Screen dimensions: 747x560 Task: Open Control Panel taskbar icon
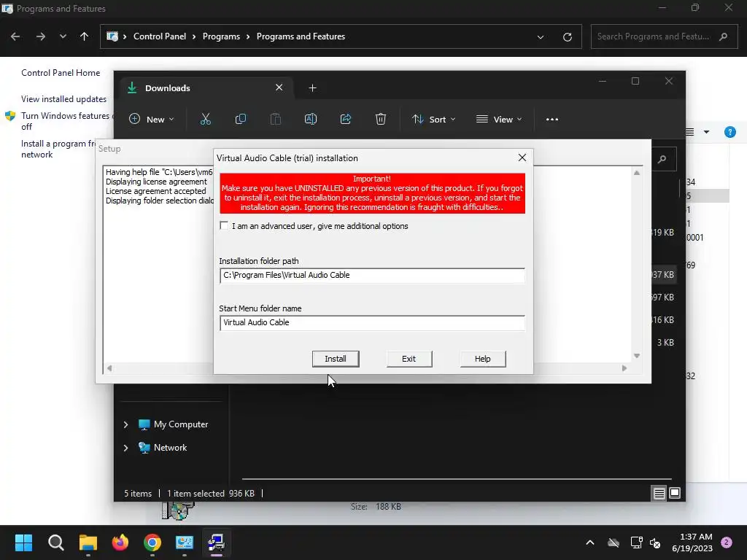pos(185,542)
